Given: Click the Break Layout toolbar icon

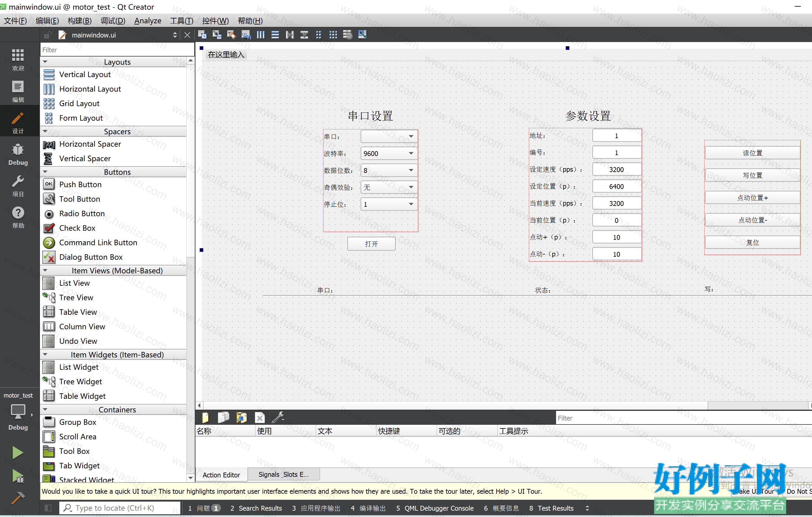Looking at the screenshot, I should coord(348,35).
